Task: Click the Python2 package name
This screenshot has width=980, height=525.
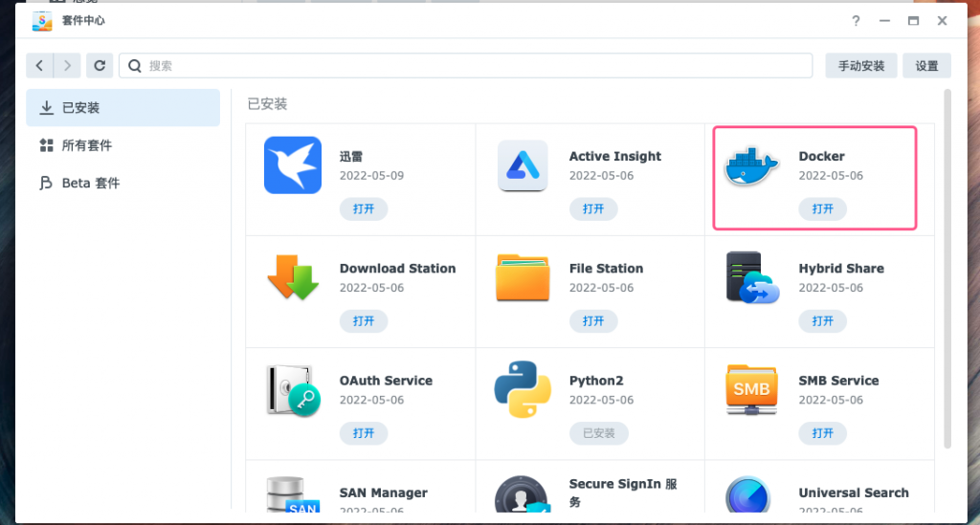Action: coord(596,381)
